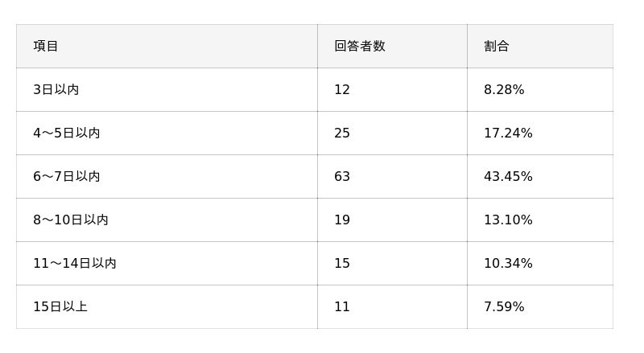Image resolution: width=644 pixels, height=353 pixels.
Task: Click the 回答者数 column header
Action: 360,47
